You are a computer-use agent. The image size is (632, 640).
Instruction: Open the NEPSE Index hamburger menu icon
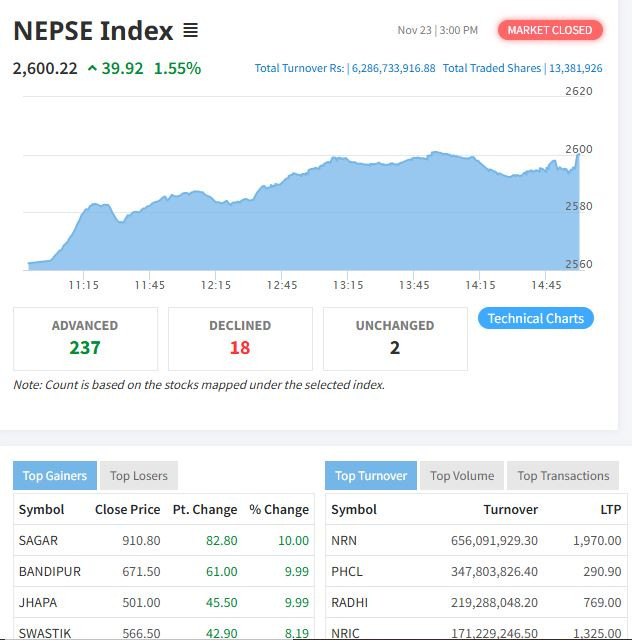(x=190, y=31)
